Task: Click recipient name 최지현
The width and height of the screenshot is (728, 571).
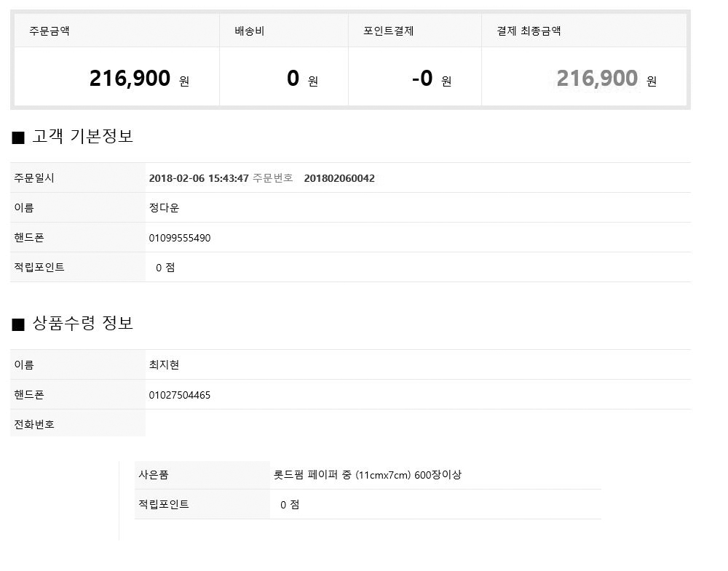Action: [x=164, y=365]
